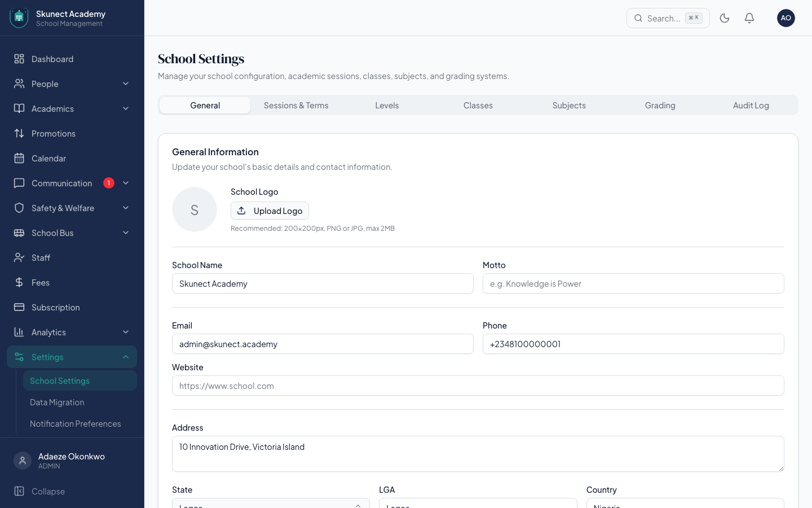Image resolution: width=812 pixels, height=508 pixels.
Task: Click the Phone input field
Action: tap(633, 344)
